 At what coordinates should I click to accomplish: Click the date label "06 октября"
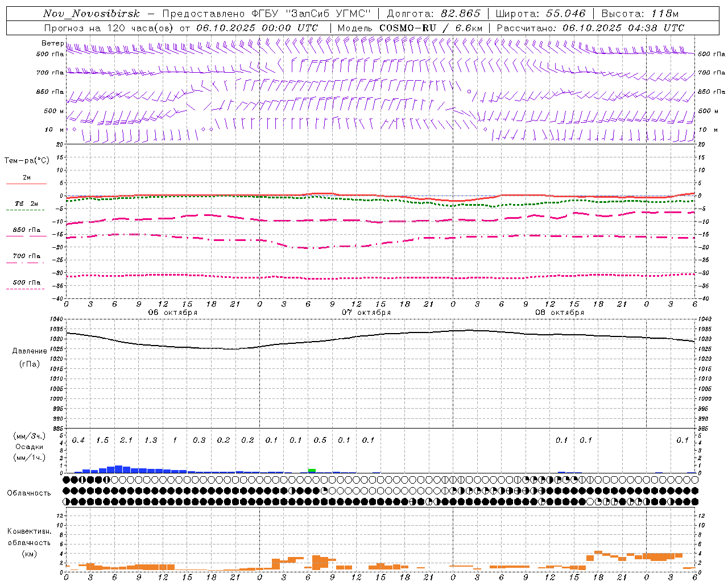click(x=173, y=313)
